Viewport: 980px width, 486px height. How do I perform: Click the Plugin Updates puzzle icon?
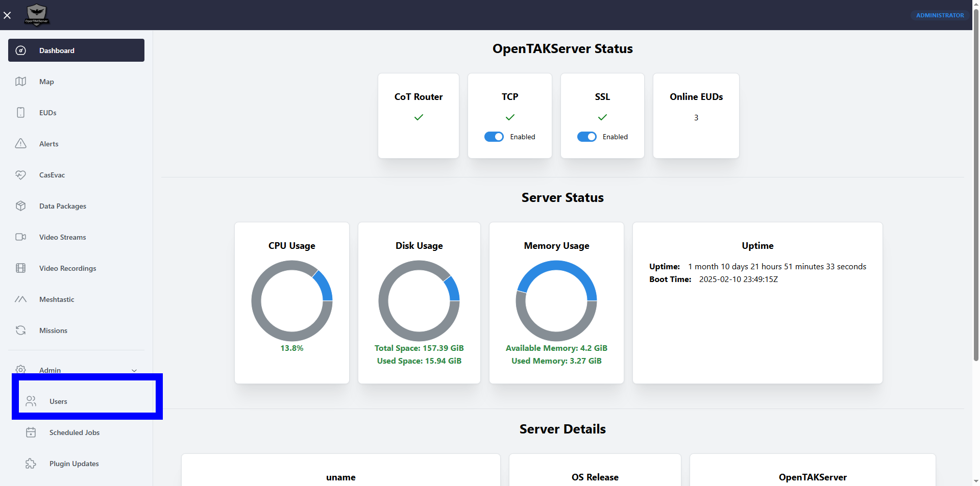click(31, 464)
